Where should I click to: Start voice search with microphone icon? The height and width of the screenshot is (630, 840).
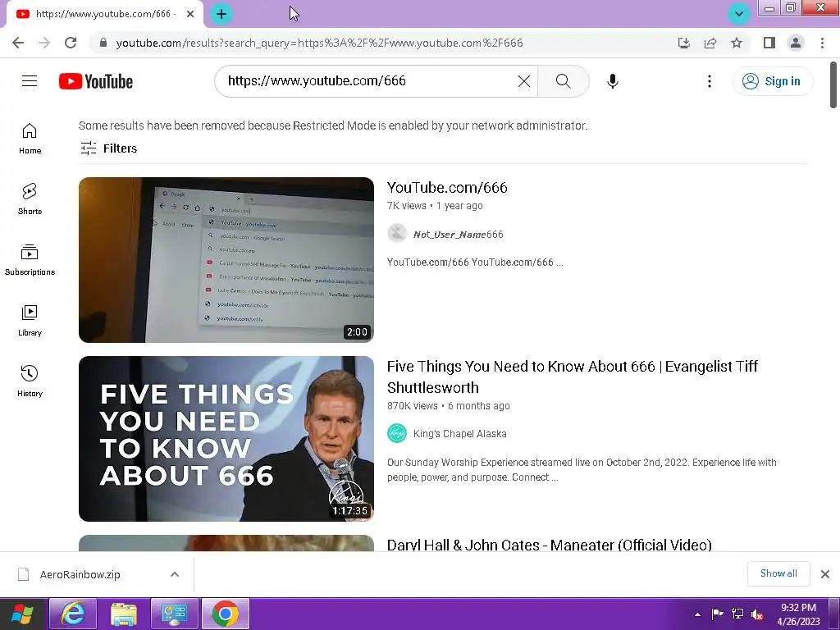point(612,81)
